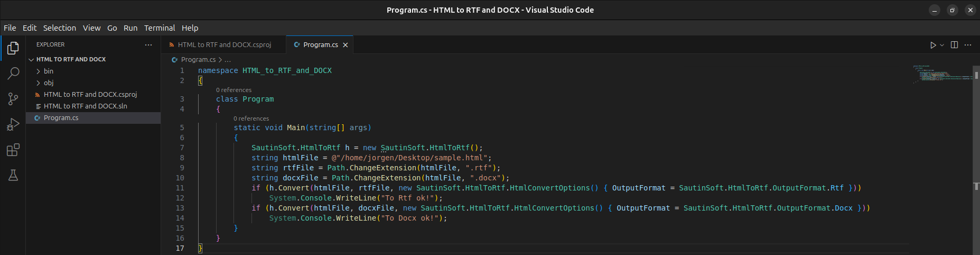Open the Search view icon
This screenshot has width=980, height=255.
tap(13, 74)
